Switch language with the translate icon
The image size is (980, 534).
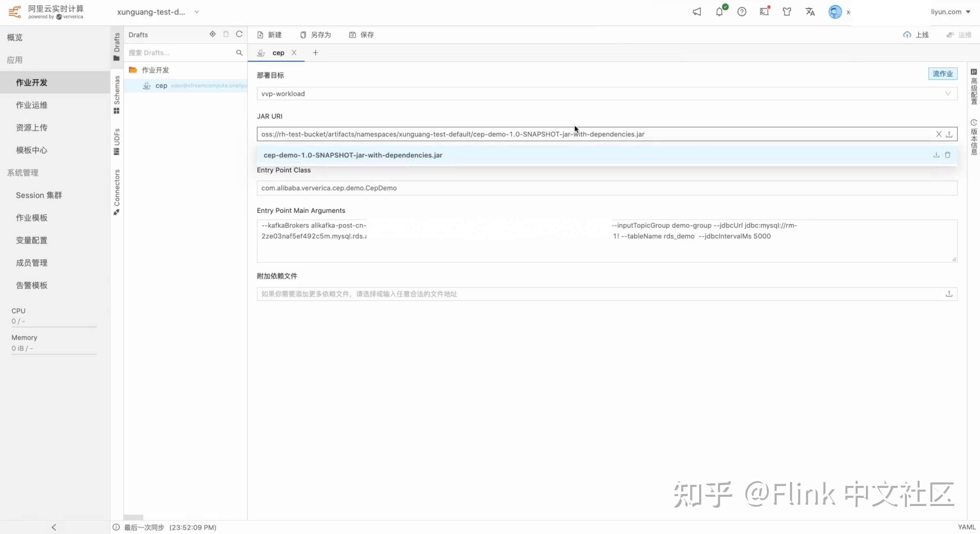(810, 12)
